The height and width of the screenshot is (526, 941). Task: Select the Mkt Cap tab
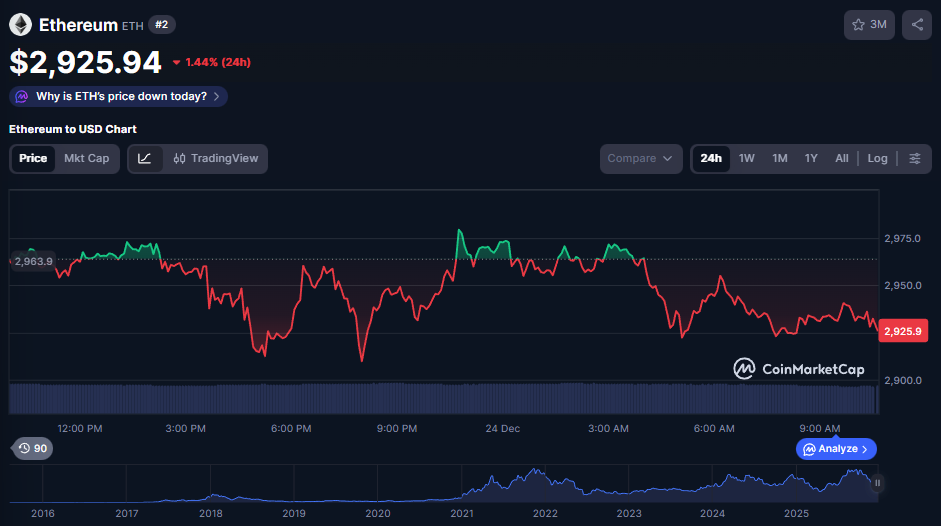point(86,159)
